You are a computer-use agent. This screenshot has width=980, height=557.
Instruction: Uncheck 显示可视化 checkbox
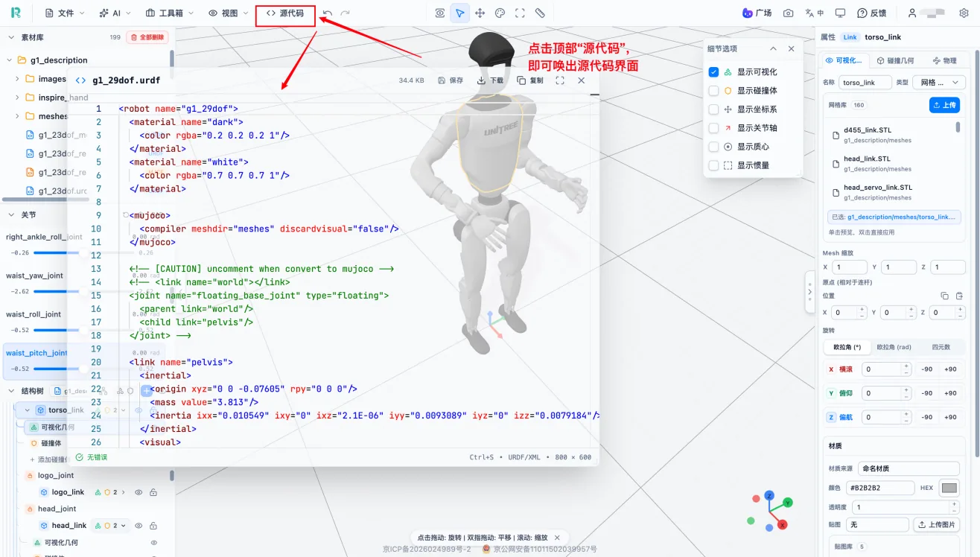coord(713,72)
